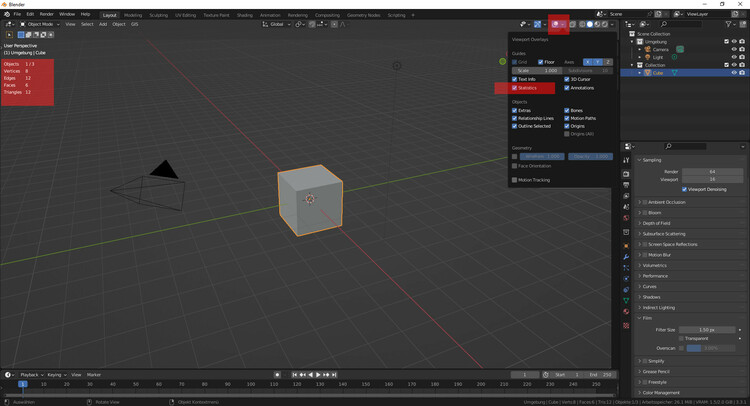Open the Tool settings tab icon

coord(626,160)
